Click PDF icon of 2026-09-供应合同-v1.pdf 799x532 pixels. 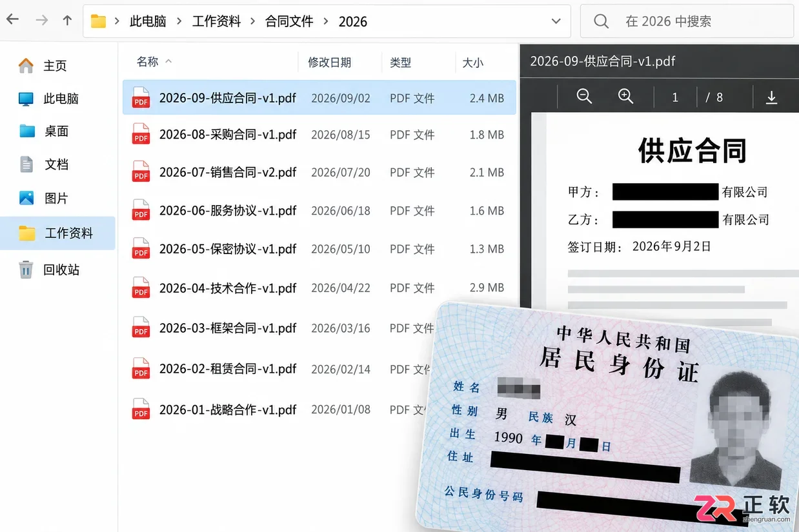click(x=141, y=97)
